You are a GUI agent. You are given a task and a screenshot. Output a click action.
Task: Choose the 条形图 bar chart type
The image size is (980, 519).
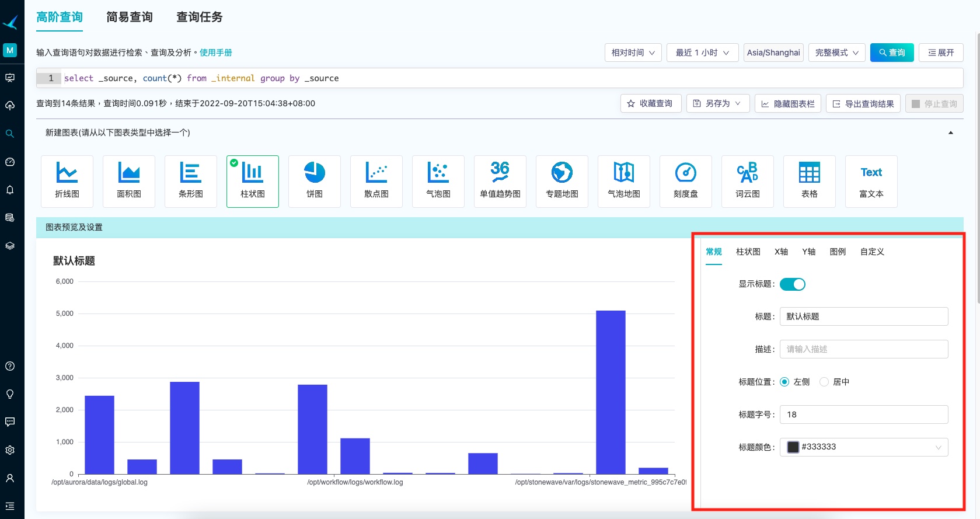tap(191, 182)
